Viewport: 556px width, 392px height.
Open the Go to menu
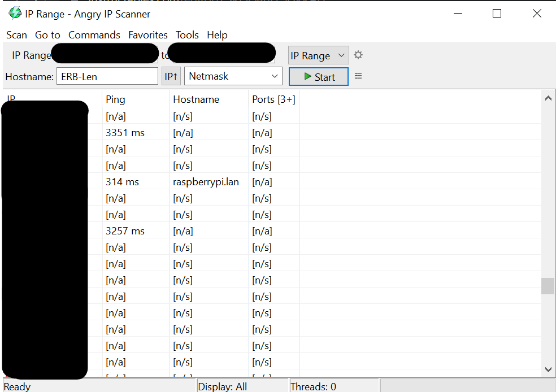tap(47, 35)
